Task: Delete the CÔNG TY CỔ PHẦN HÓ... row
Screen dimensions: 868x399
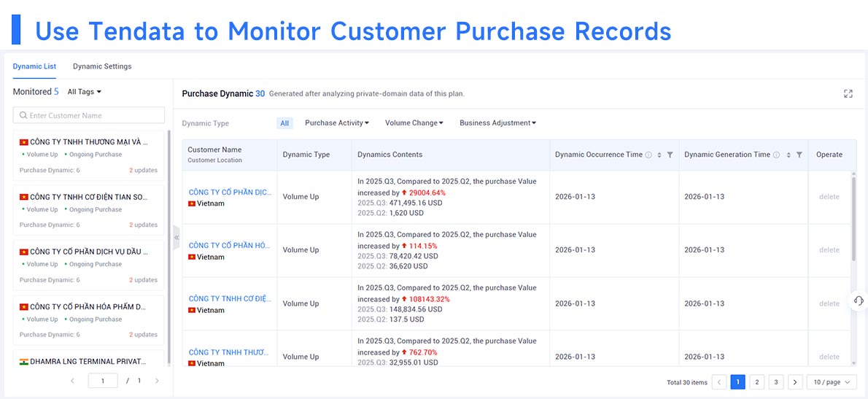Action: (x=829, y=249)
